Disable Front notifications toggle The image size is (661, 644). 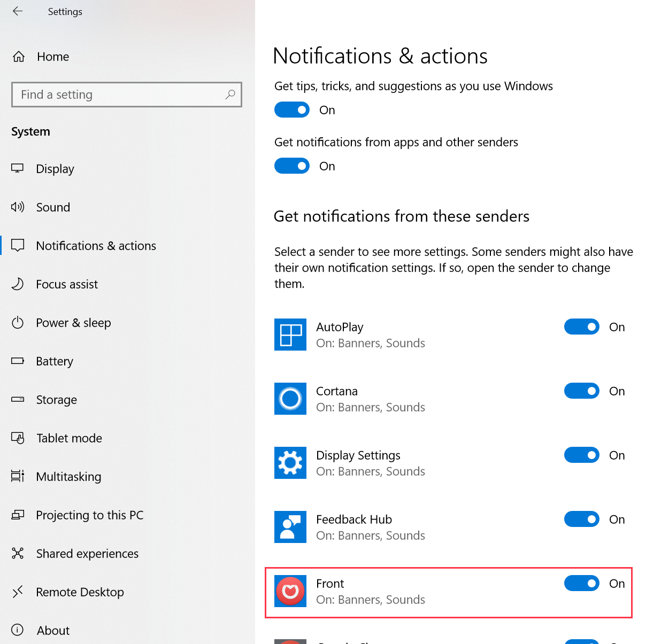(x=581, y=583)
